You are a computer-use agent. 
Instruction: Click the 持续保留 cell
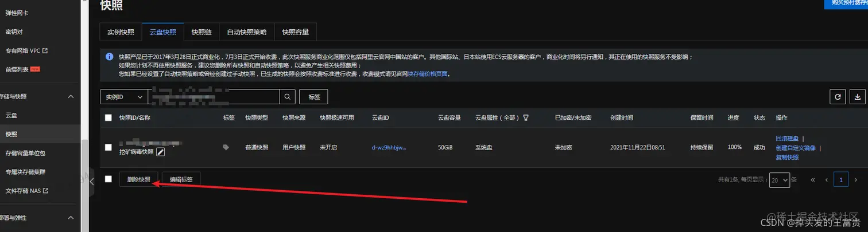click(x=702, y=147)
